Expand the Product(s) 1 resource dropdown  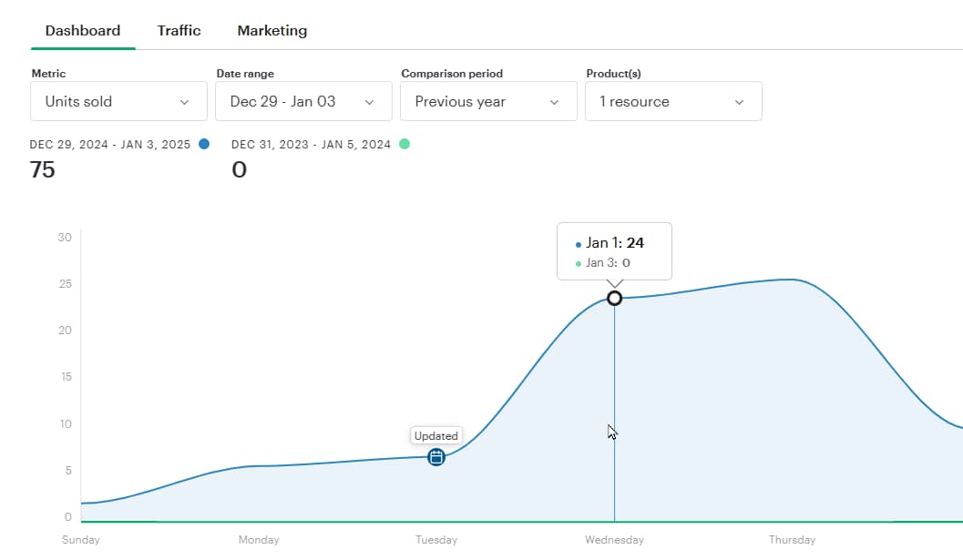coord(673,101)
